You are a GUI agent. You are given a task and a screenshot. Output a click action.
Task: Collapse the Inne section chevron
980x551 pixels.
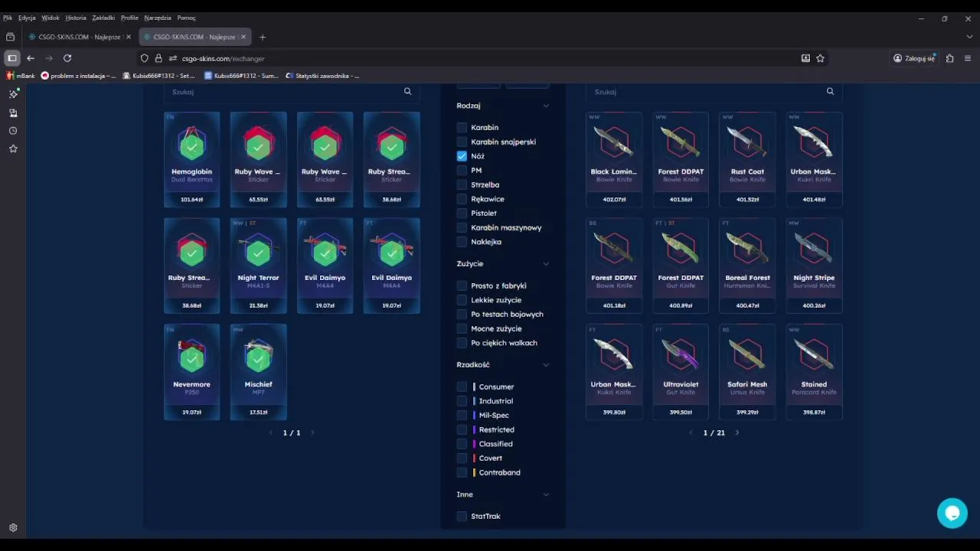click(x=546, y=494)
